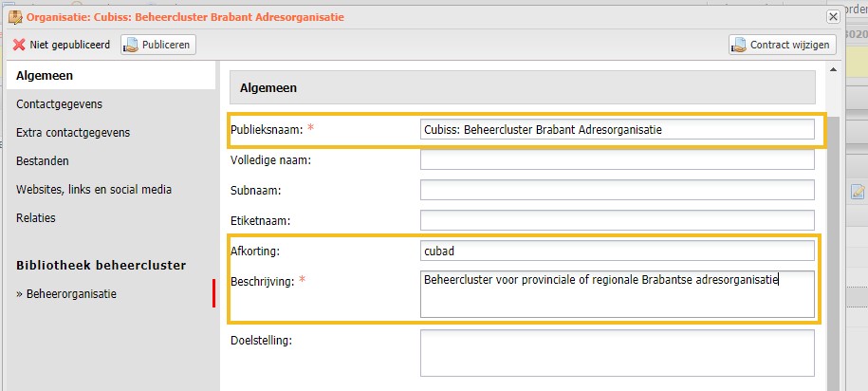
Task: Open Extra contactgegevens section
Action: pos(73,133)
